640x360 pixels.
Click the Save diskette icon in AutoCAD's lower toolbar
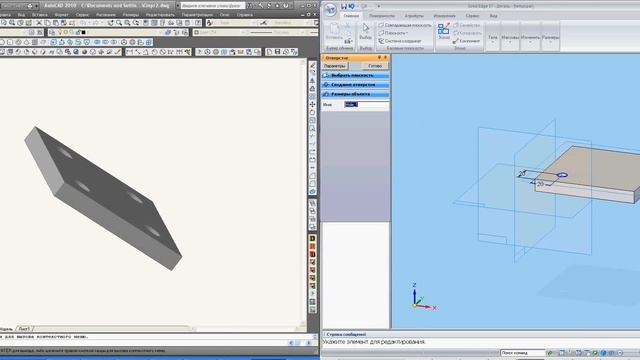pos(278,52)
